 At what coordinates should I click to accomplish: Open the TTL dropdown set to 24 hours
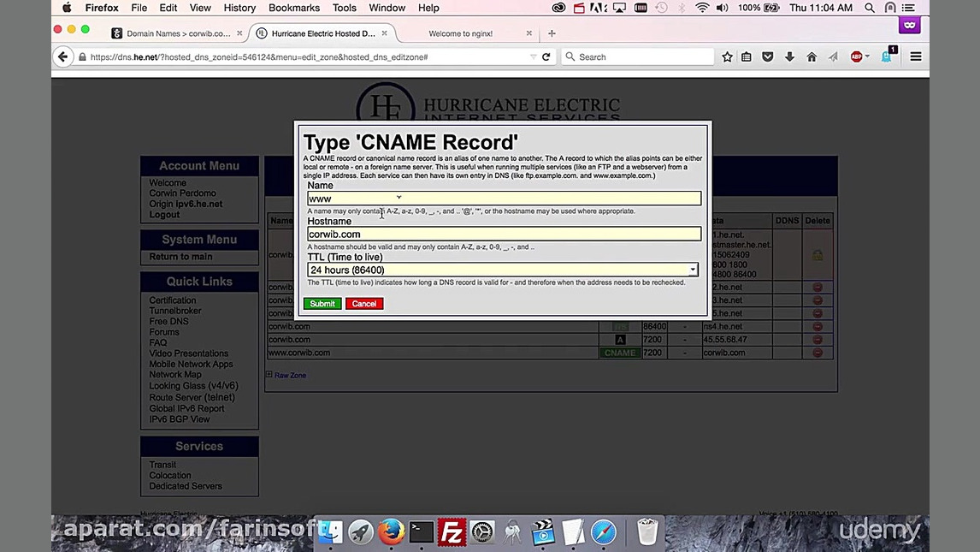[503, 270]
